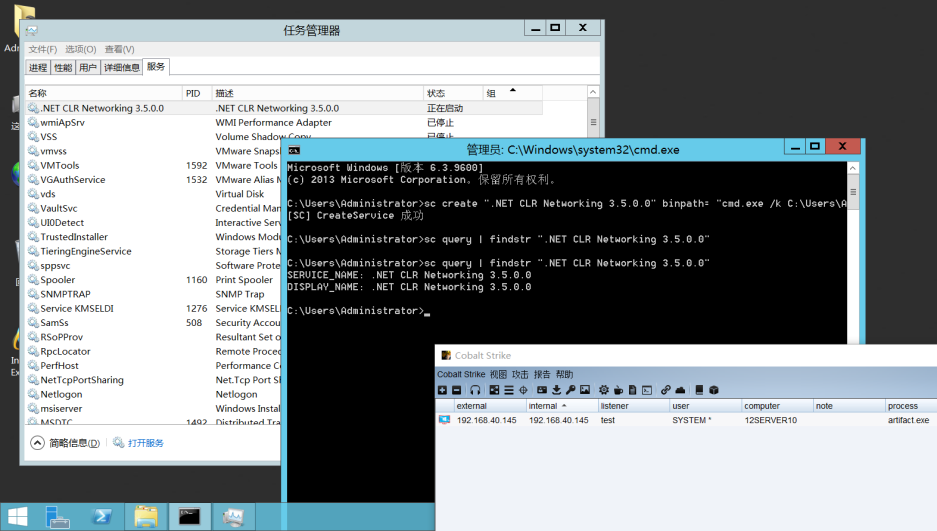Open the 帮助 menu in Cobalt Strike
Screen dimensions: 937x531
point(564,375)
